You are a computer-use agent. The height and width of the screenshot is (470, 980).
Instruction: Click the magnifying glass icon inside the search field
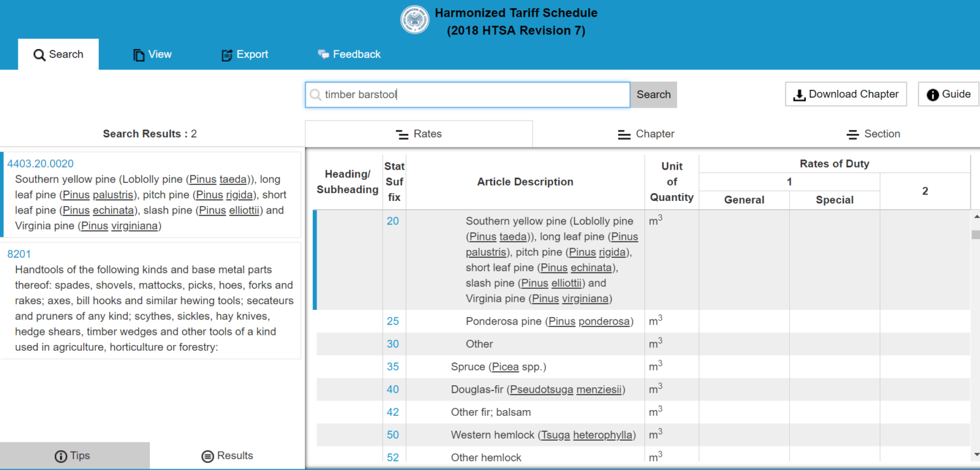(x=316, y=94)
